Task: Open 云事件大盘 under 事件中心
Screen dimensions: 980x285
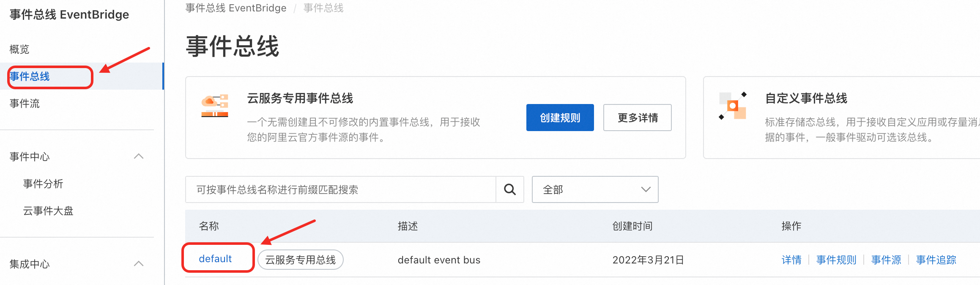Action: point(48,211)
